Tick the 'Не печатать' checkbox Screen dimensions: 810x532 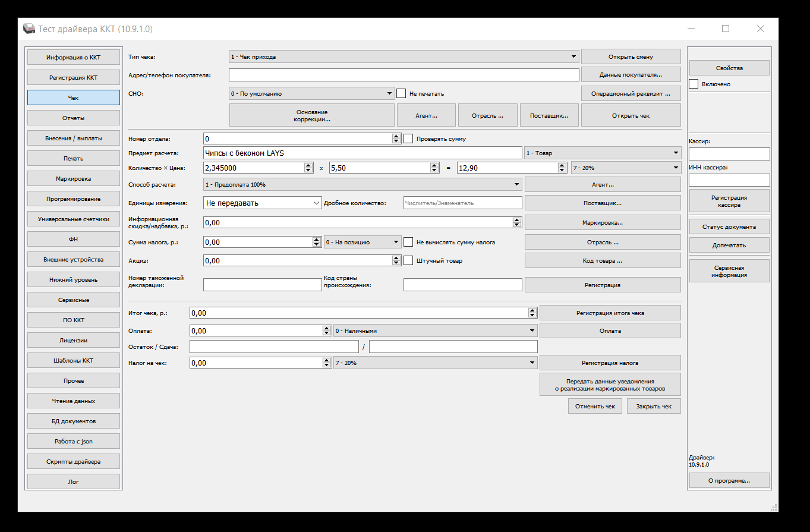pyautogui.click(x=401, y=93)
